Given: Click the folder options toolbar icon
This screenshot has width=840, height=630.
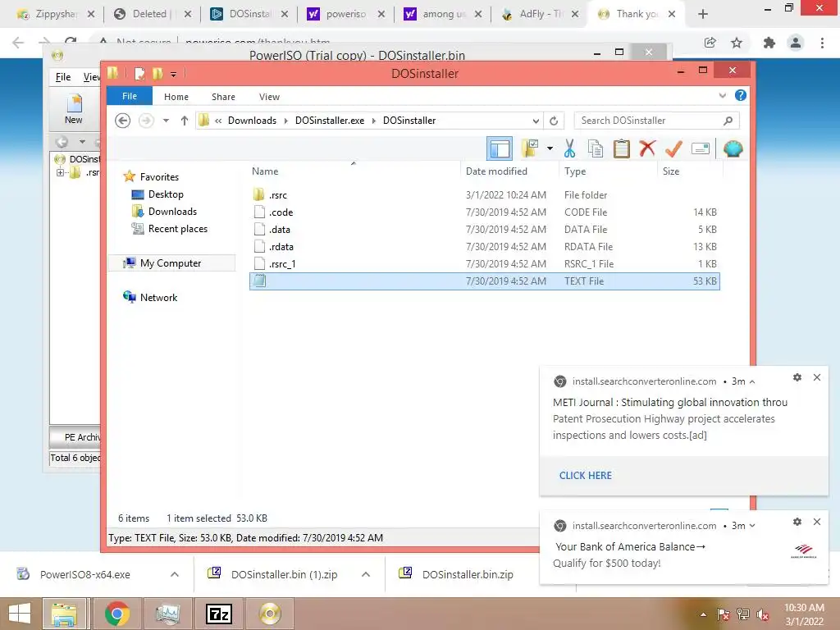Looking at the screenshot, I should point(530,148).
